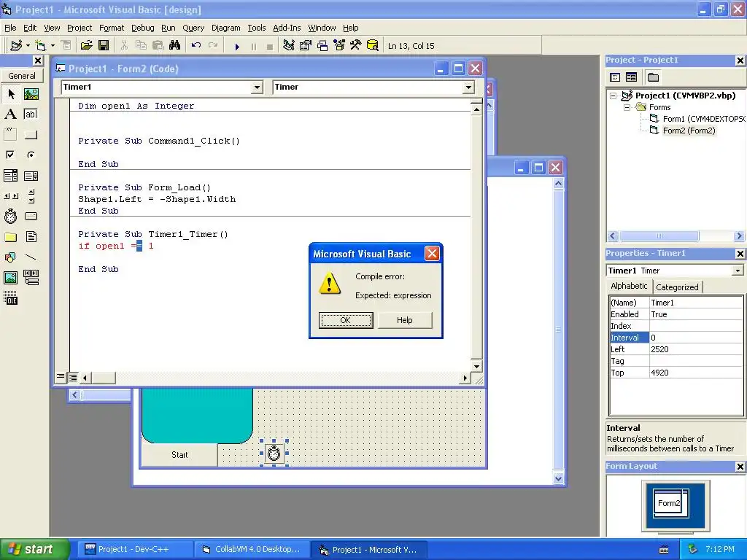The image size is (747, 560).
Task: Click the Start run arrow icon
Action: pos(237,46)
